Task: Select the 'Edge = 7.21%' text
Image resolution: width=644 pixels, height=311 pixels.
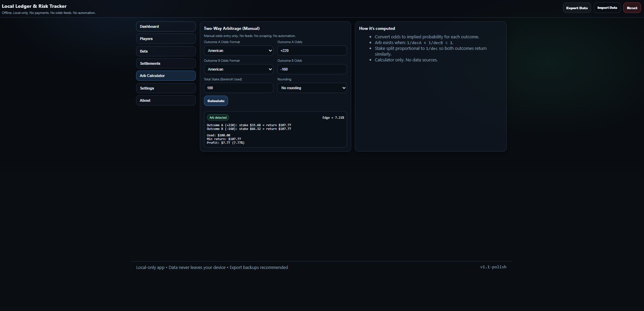Action: pyautogui.click(x=333, y=118)
